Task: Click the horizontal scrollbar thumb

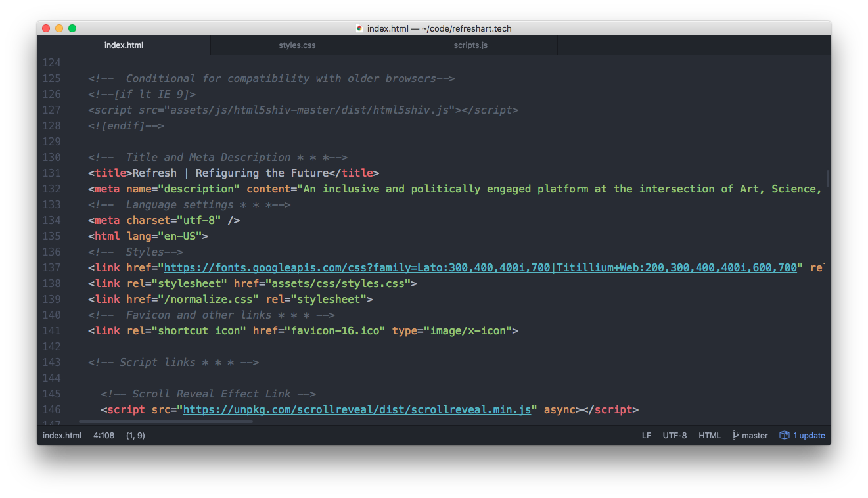Action: [166, 422]
